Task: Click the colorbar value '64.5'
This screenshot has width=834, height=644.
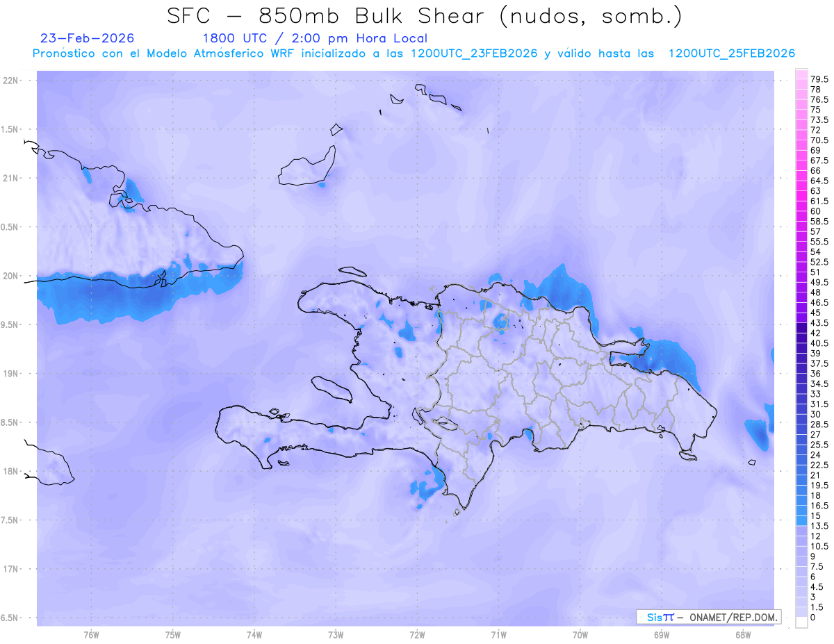Action: (820, 181)
